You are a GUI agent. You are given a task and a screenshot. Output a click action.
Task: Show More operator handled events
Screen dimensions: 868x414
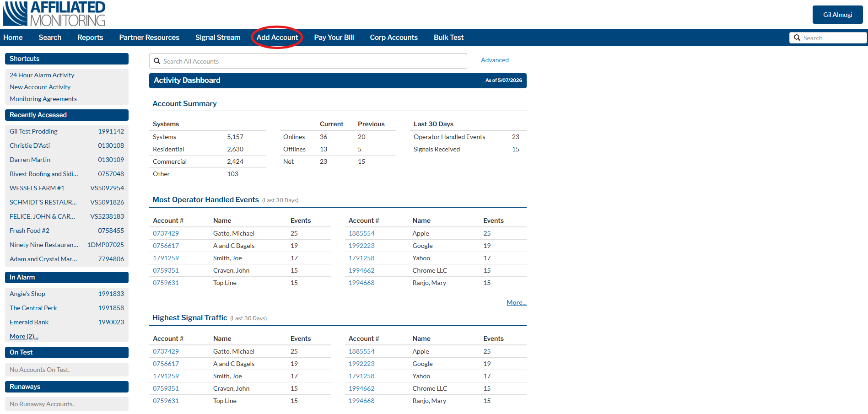517,302
